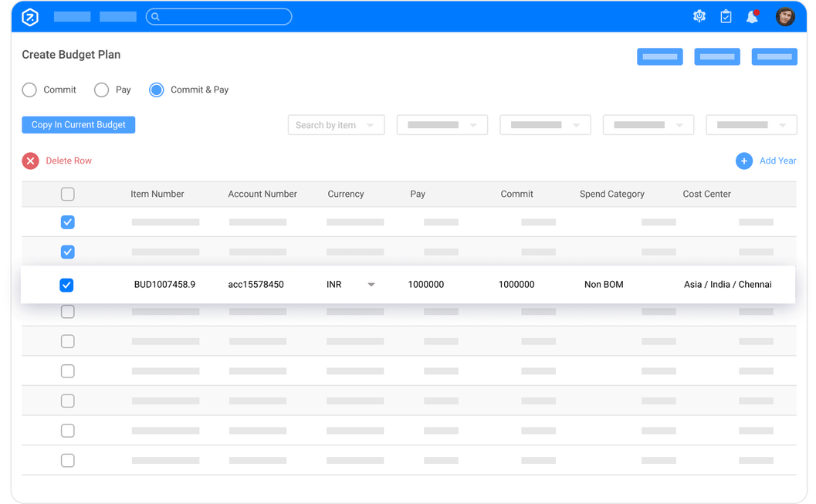Screen dimensions: 816x504
Task: Click the Add Year link
Action: (x=777, y=161)
